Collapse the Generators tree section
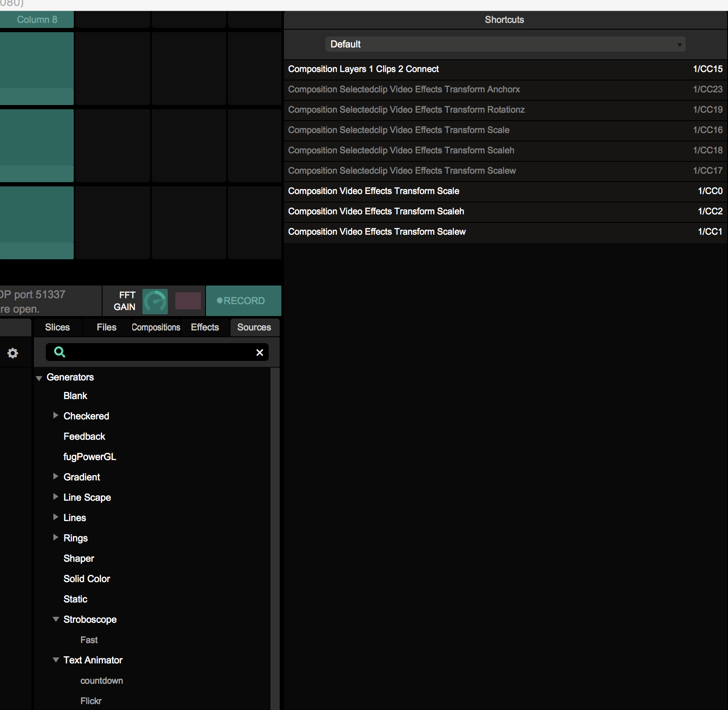Image resolution: width=728 pixels, height=710 pixels. [39, 378]
